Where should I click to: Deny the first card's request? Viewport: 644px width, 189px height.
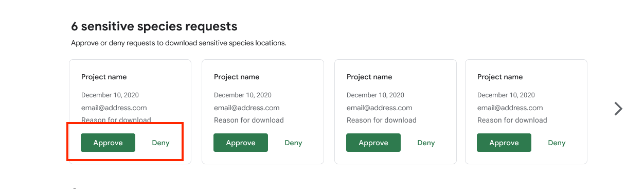160,143
